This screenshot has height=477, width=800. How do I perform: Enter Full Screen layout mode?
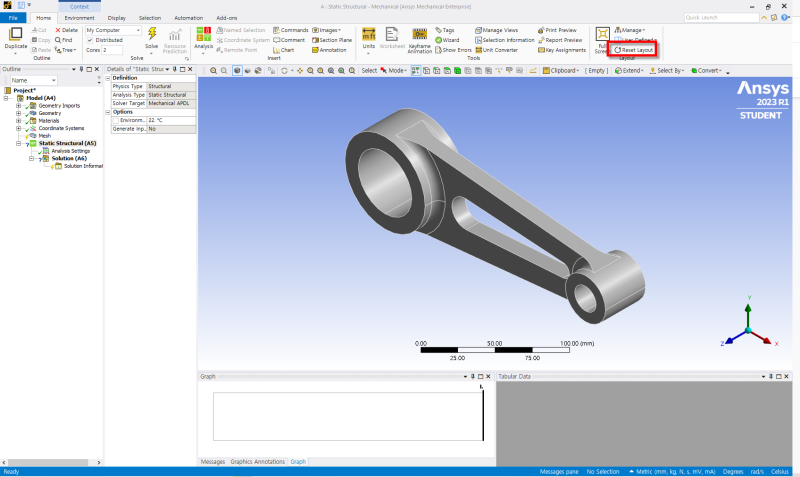(602, 34)
